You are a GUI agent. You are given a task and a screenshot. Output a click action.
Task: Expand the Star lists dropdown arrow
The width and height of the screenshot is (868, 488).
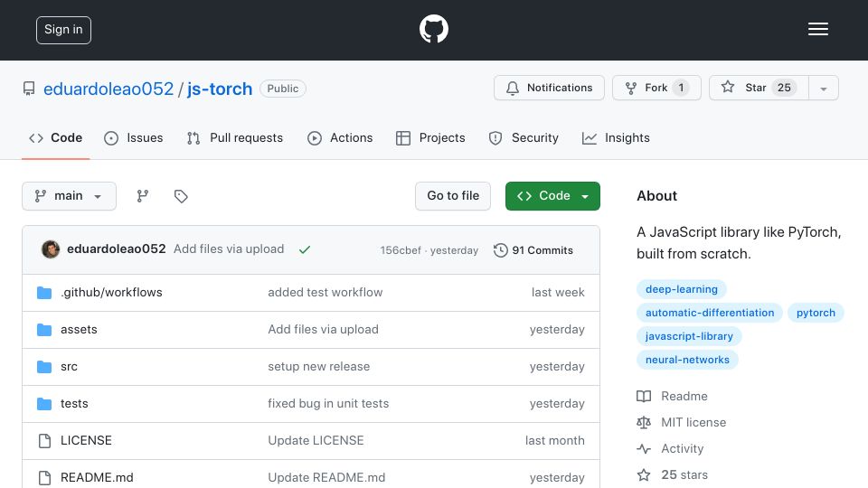[824, 89]
